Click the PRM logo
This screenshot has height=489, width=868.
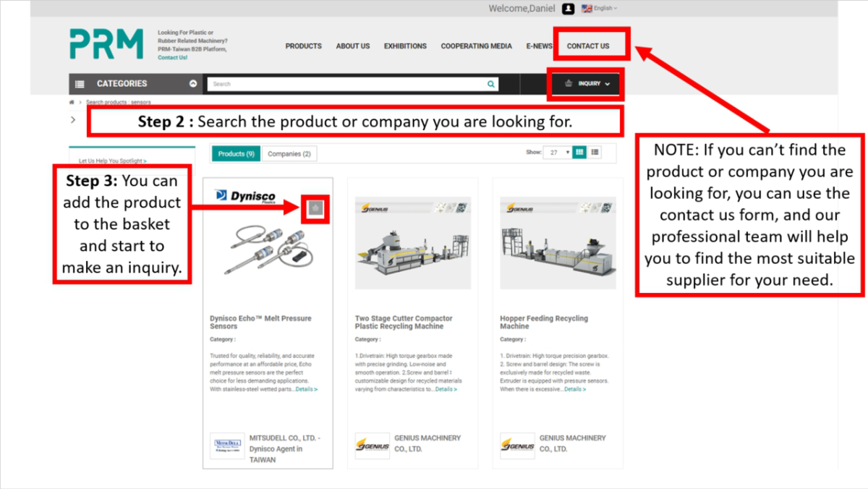pyautogui.click(x=106, y=44)
